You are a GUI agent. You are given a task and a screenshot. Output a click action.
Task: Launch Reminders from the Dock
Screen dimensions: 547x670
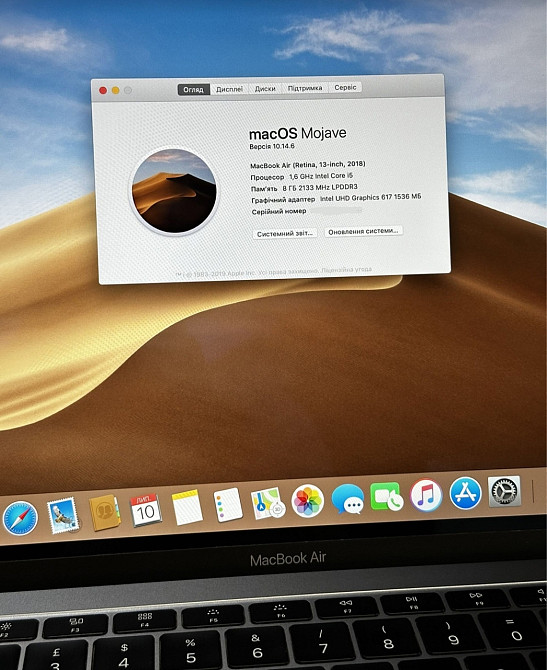(x=228, y=505)
